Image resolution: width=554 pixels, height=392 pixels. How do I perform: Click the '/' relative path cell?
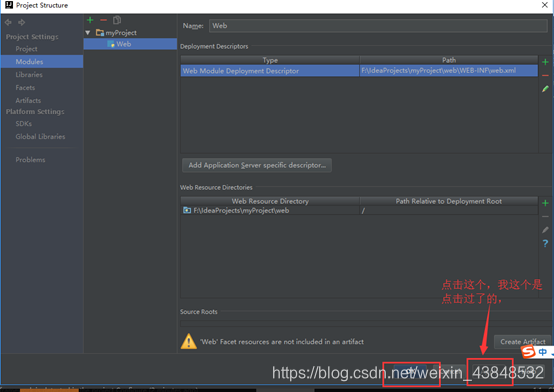(x=449, y=210)
